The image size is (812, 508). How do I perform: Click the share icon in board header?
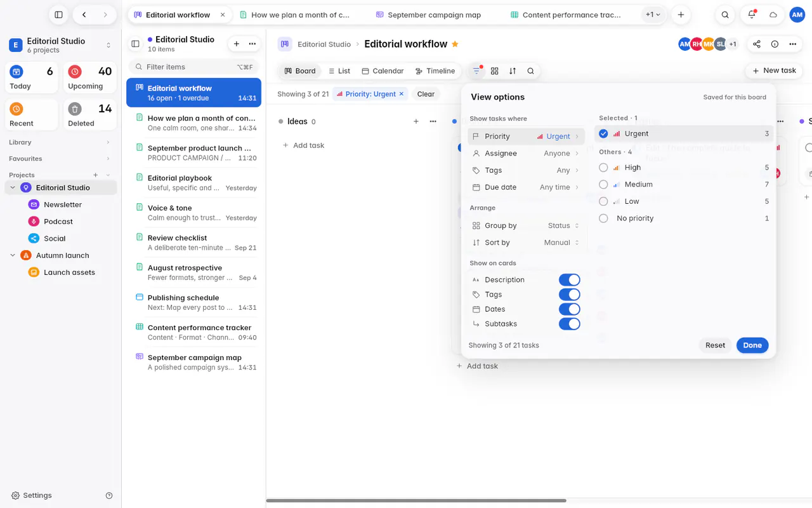pyautogui.click(x=757, y=44)
